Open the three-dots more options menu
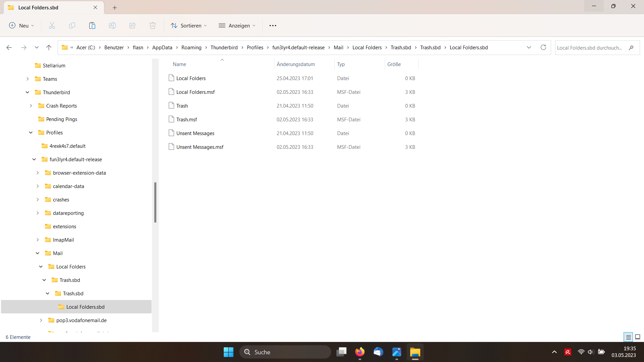Image resolution: width=644 pixels, height=362 pixels. 273,25
